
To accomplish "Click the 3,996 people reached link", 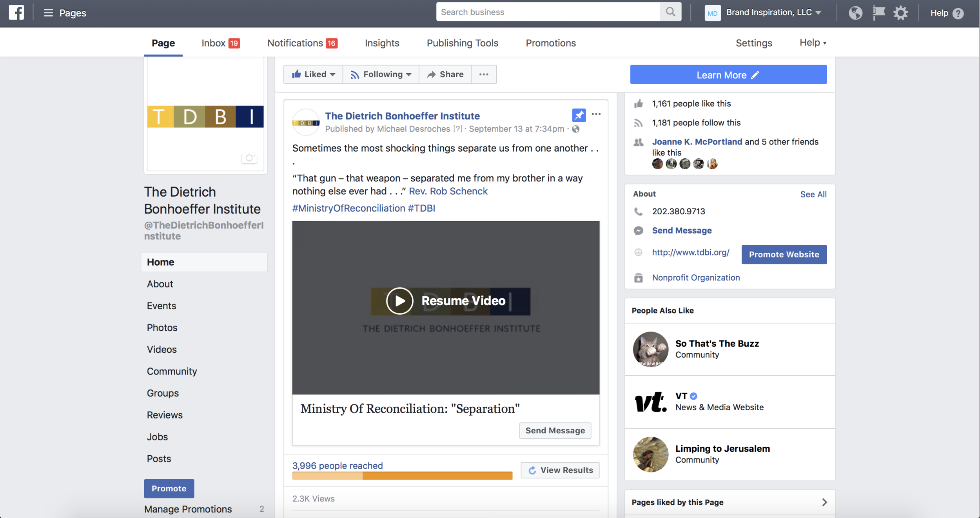I will tap(338, 466).
